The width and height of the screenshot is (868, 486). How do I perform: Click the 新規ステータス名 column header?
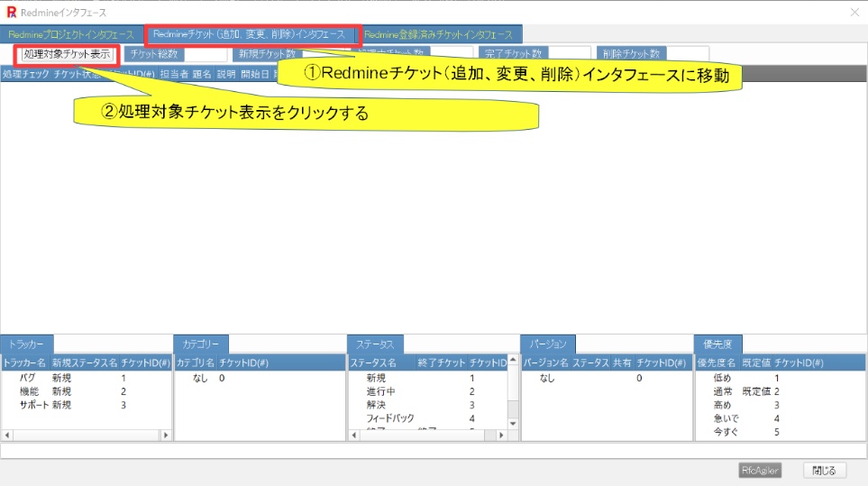pyautogui.click(x=85, y=363)
